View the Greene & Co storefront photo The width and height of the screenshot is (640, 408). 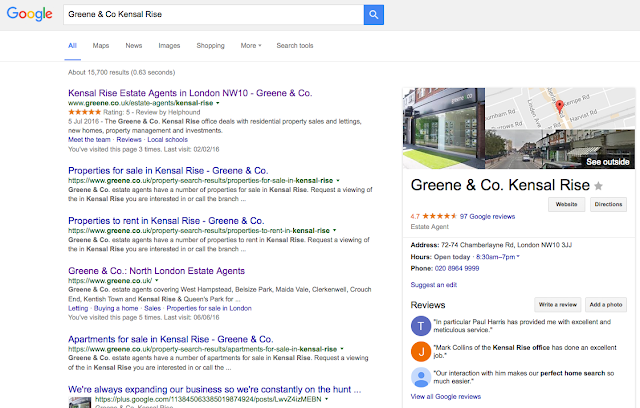[x=444, y=129]
